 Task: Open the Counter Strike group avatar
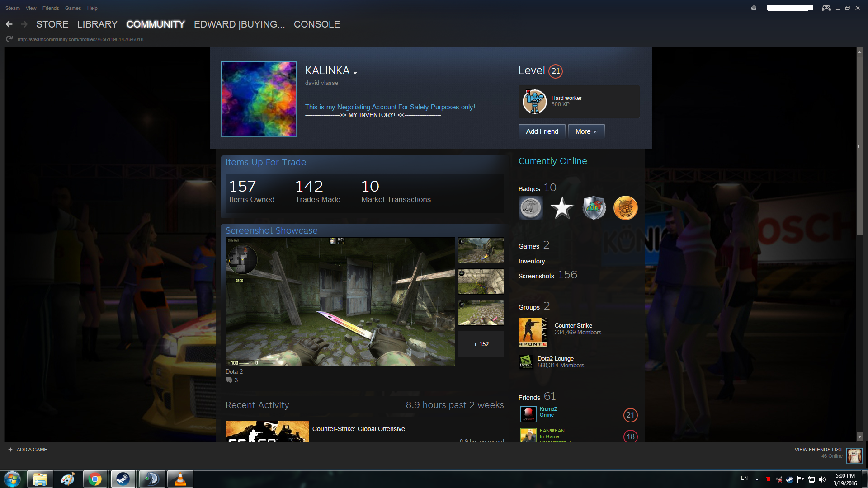click(533, 332)
